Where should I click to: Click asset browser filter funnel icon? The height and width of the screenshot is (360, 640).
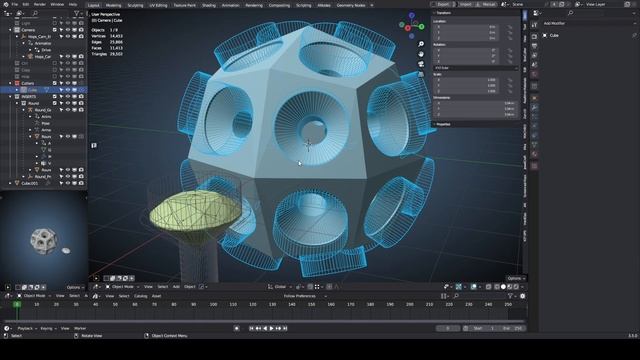coord(511,296)
